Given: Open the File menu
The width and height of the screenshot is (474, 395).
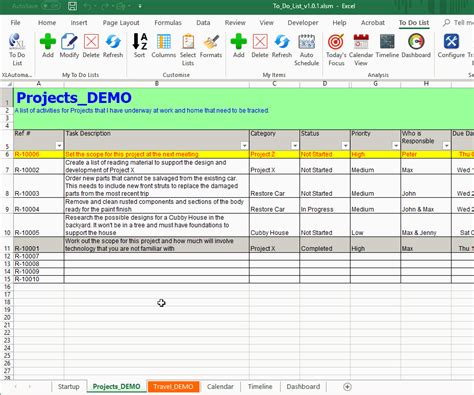Looking at the screenshot, I should click(x=15, y=23).
